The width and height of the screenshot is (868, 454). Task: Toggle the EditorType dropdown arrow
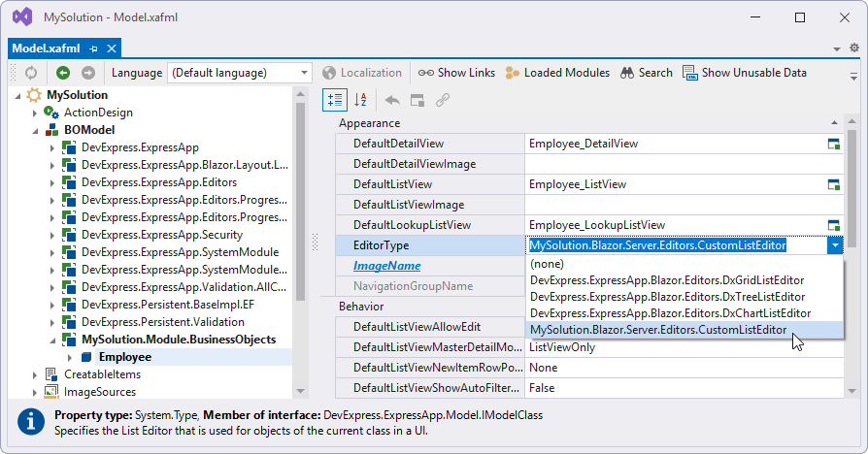pyautogui.click(x=835, y=245)
